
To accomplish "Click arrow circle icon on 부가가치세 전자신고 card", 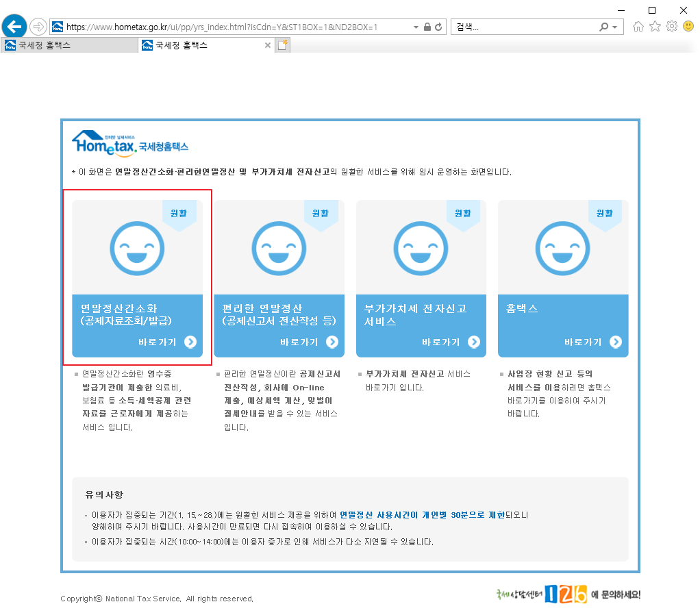I will 474,342.
